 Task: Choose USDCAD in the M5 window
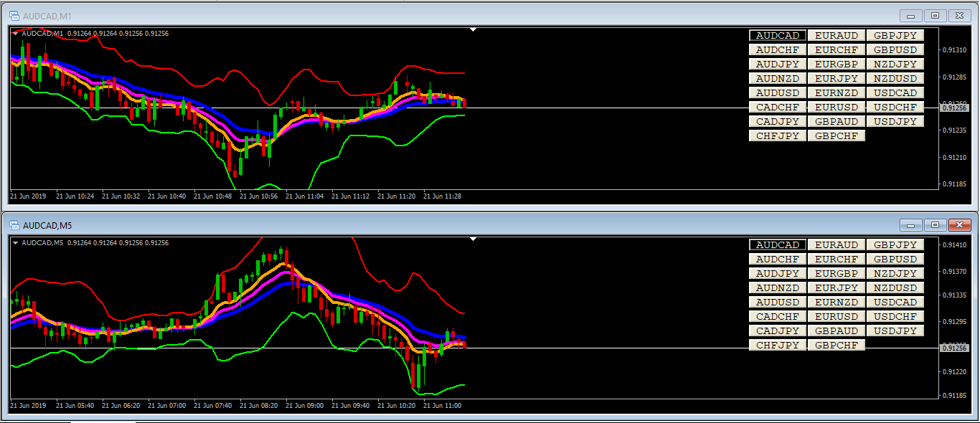(x=895, y=302)
